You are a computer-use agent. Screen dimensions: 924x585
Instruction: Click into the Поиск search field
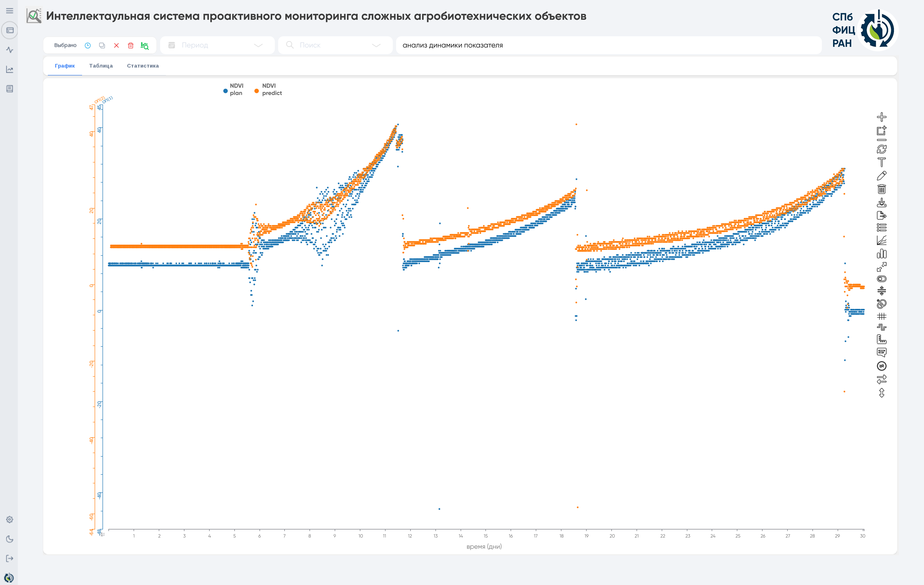coord(335,45)
